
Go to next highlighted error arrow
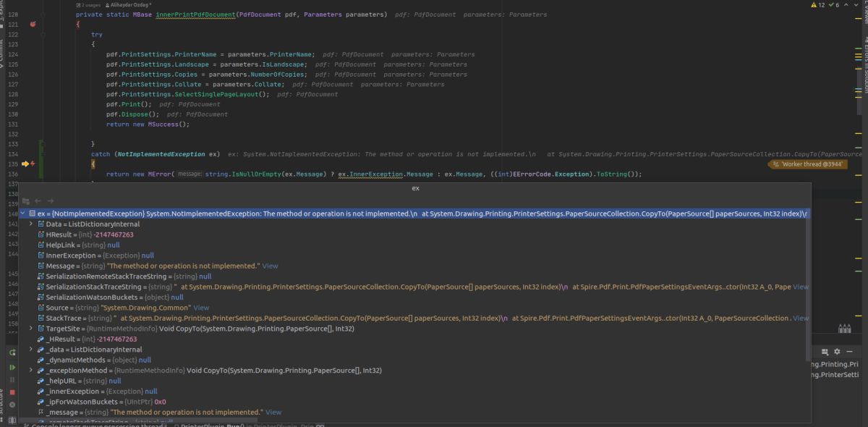858,5
